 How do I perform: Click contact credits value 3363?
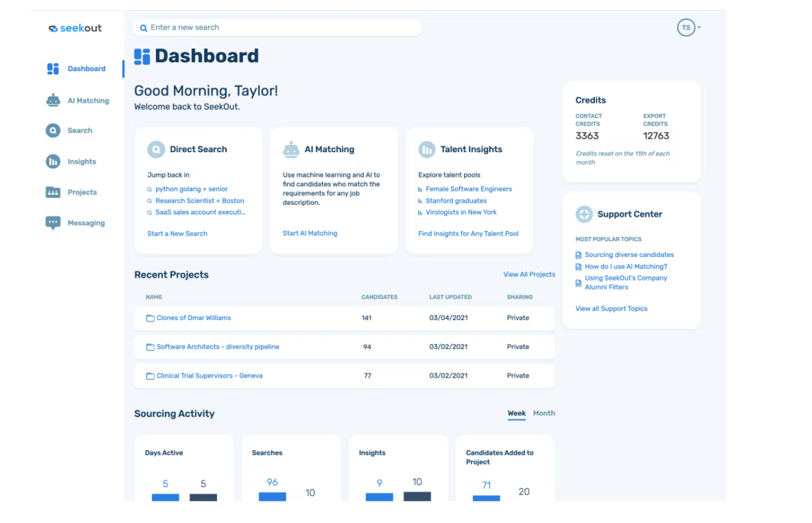(587, 136)
